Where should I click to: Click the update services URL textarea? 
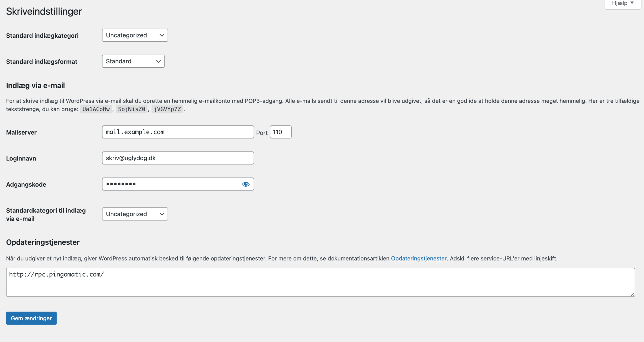point(320,282)
